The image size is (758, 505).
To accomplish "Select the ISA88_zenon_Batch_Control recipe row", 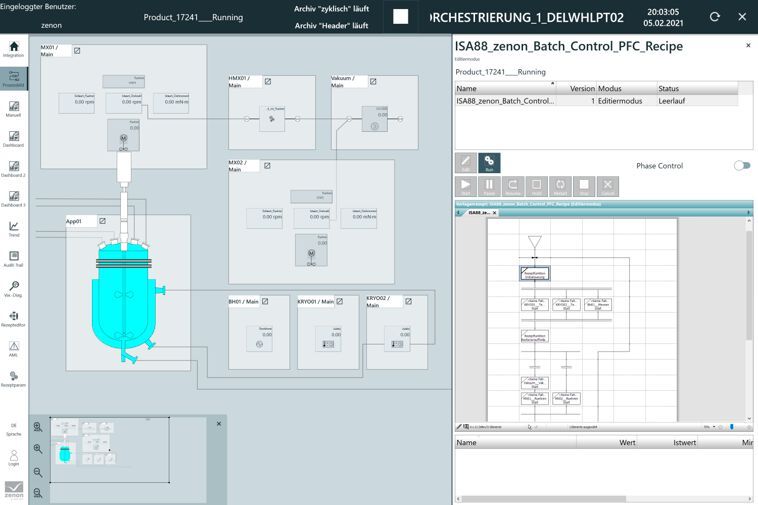I will [597, 101].
